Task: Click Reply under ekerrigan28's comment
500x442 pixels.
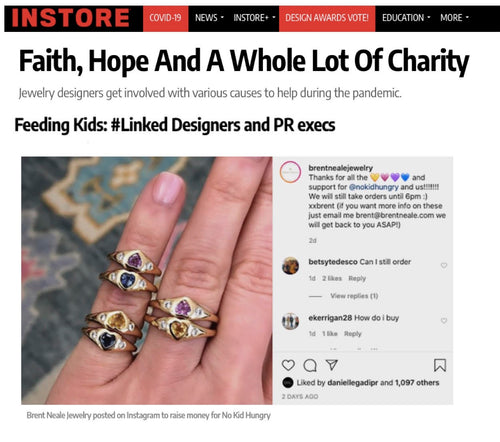Action: (x=353, y=334)
